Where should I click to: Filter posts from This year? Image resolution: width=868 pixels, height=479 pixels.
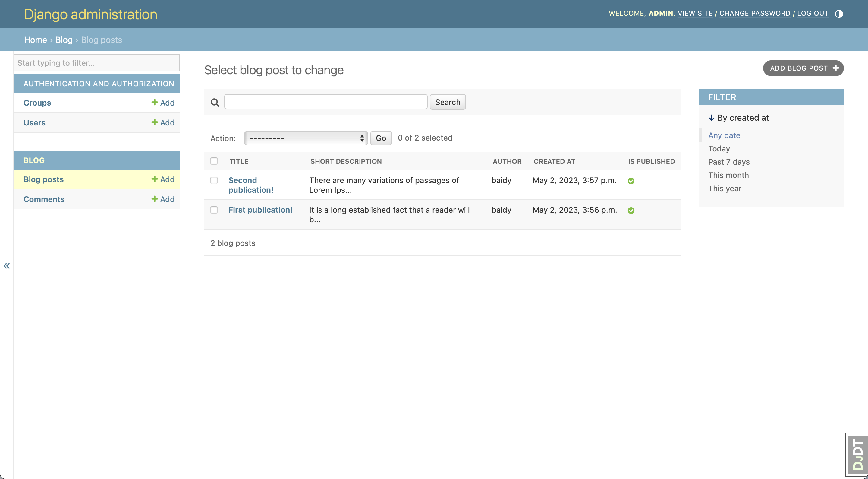[x=725, y=188]
